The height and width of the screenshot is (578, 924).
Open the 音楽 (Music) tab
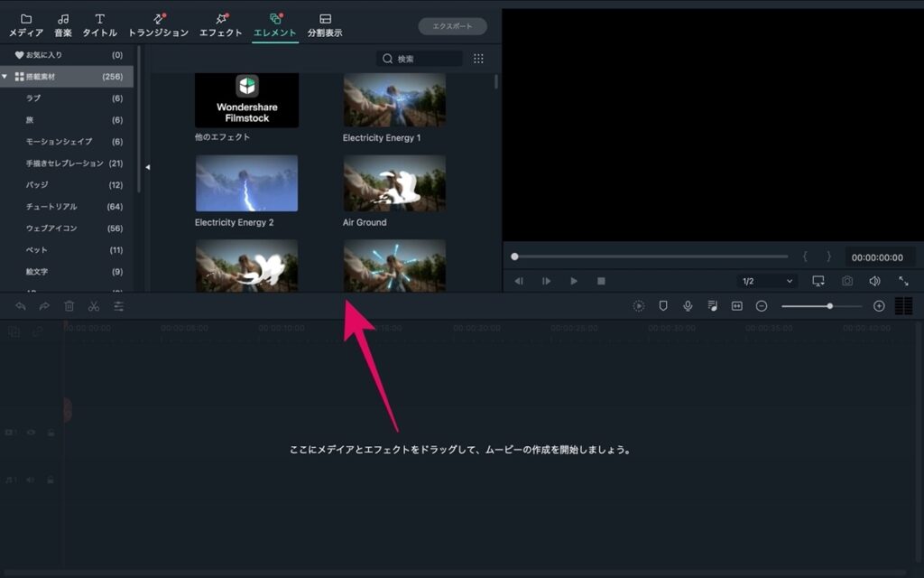[63, 26]
